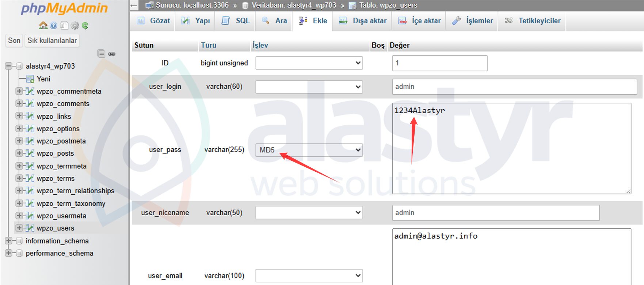Select the Ekle insert tab

pos(313,21)
